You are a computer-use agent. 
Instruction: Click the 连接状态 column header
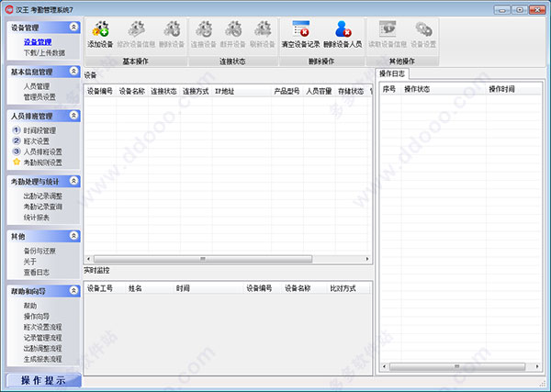tap(163, 91)
